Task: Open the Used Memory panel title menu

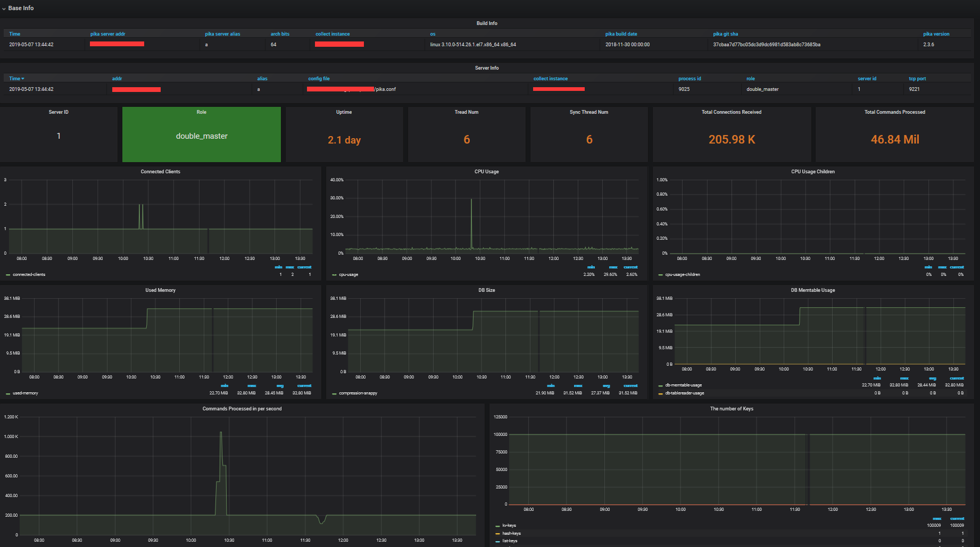Action: (160, 290)
